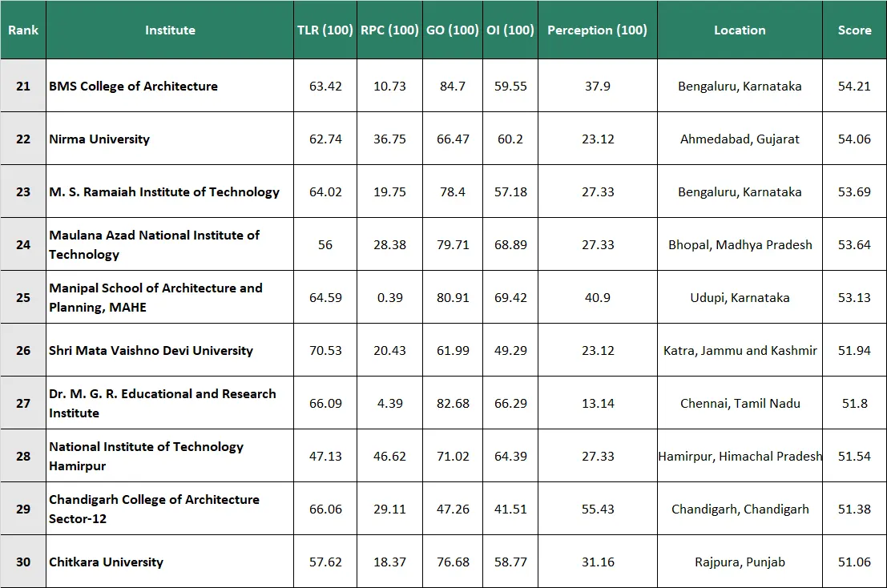
Task: Click the Rank column header
Action: click(23, 30)
